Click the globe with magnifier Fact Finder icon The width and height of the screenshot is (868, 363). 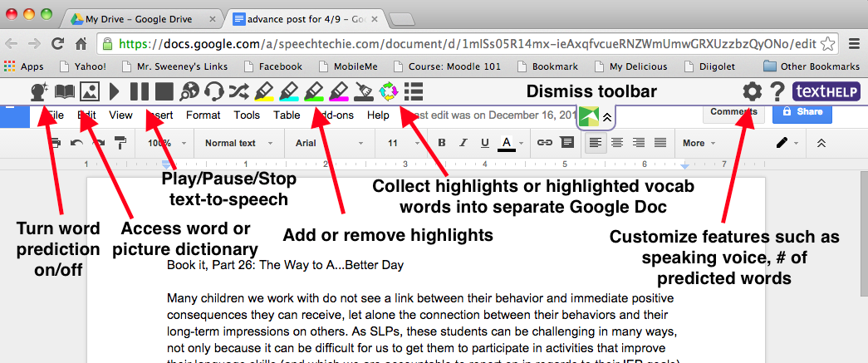[190, 91]
